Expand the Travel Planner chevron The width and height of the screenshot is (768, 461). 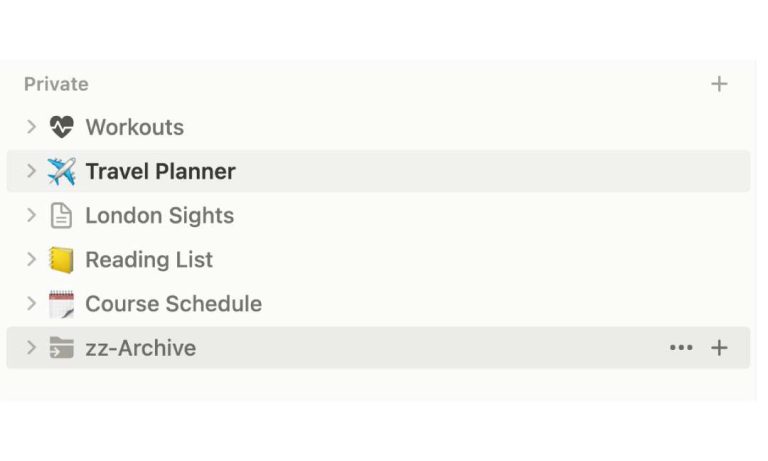tap(31, 172)
